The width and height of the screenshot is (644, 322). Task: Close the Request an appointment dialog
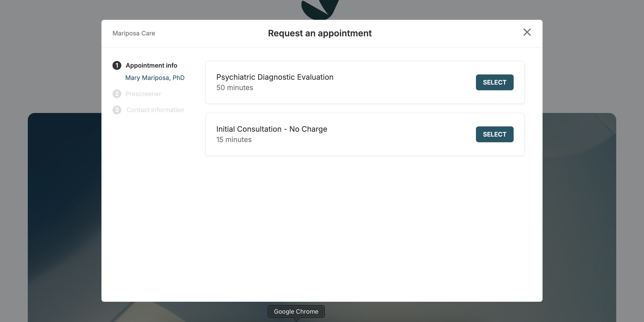pyautogui.click(x=527, y=32)
